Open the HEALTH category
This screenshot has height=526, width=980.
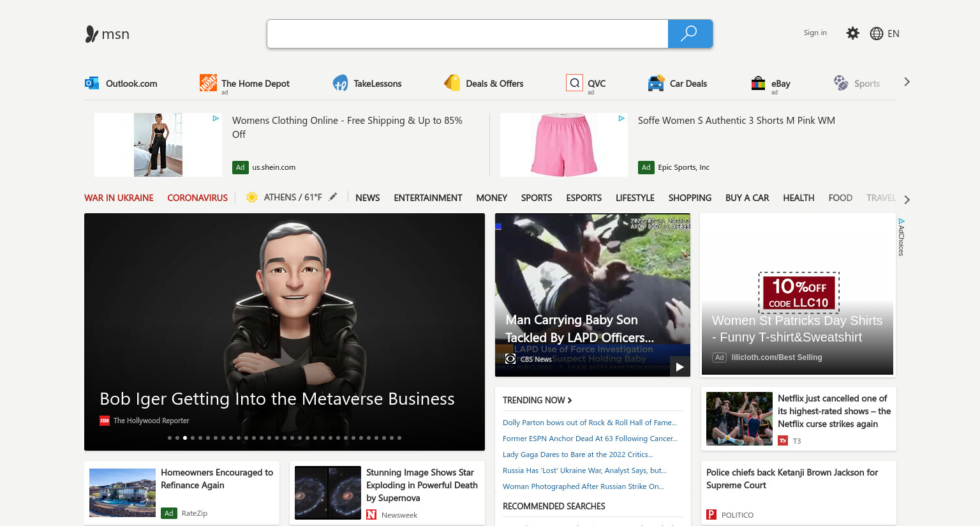(799, 198)
